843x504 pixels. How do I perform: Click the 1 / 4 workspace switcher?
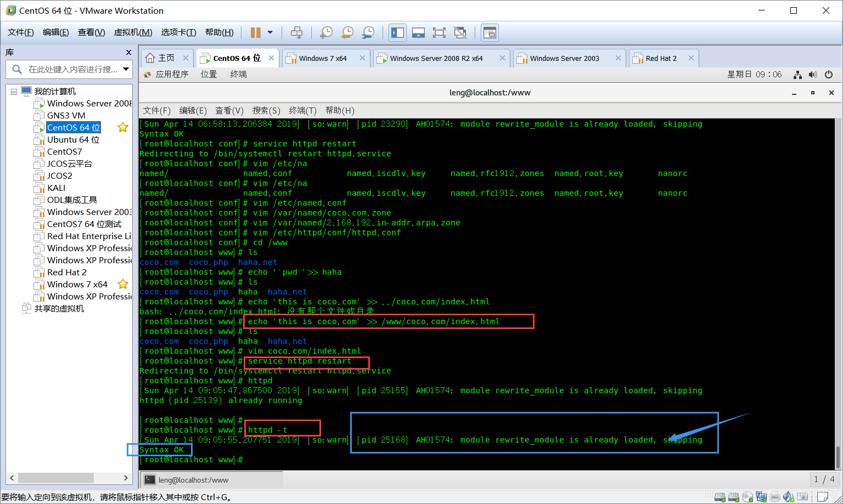click(824, 479)
